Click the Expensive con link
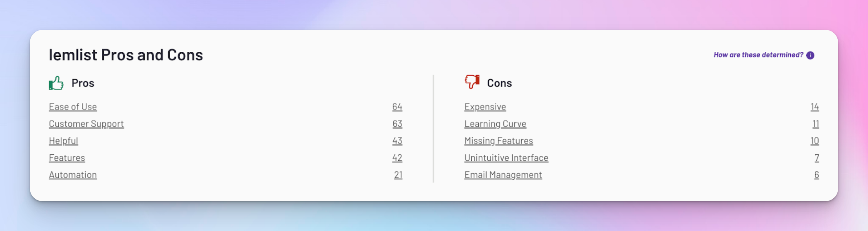This screenshot has width=868, height=231. click(485, 106)
